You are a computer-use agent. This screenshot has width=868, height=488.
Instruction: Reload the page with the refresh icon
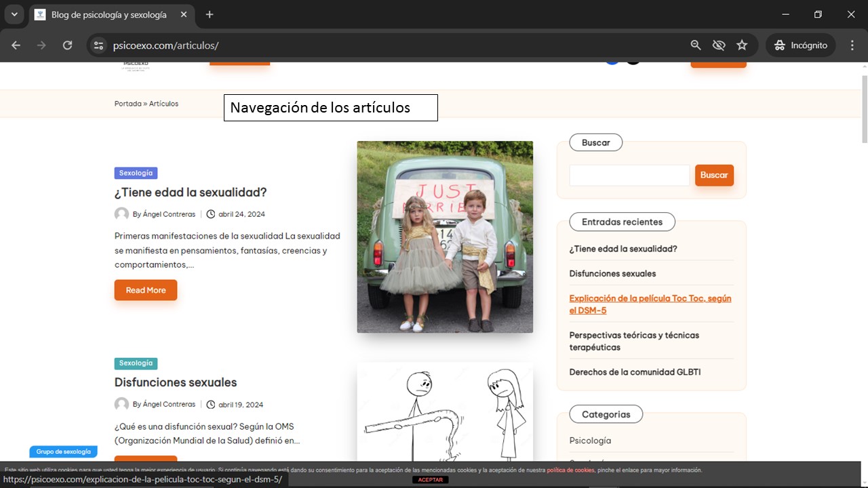coord(67,45)
